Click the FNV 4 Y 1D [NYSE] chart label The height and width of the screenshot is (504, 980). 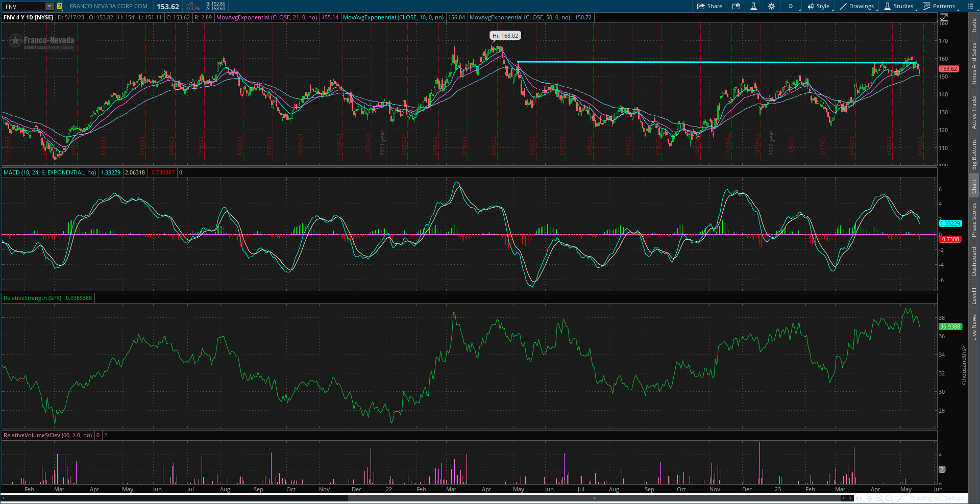pos(28,17)
